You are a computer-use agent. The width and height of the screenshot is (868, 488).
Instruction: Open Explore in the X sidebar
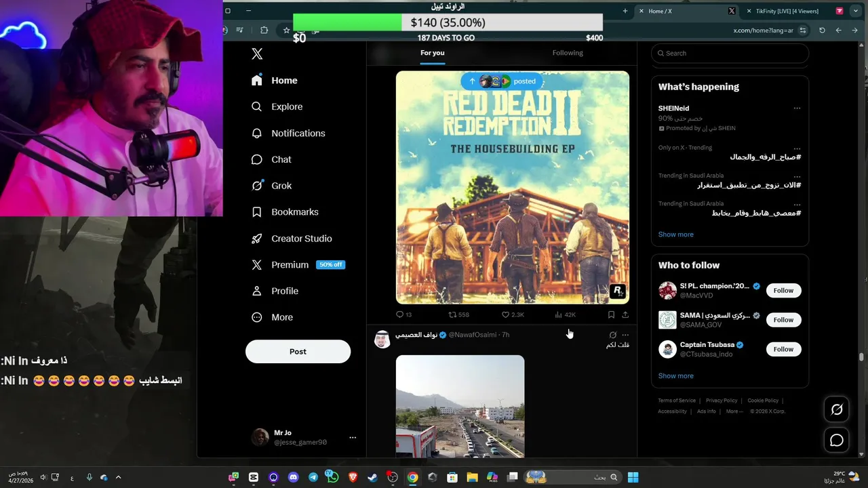point(277,106)
